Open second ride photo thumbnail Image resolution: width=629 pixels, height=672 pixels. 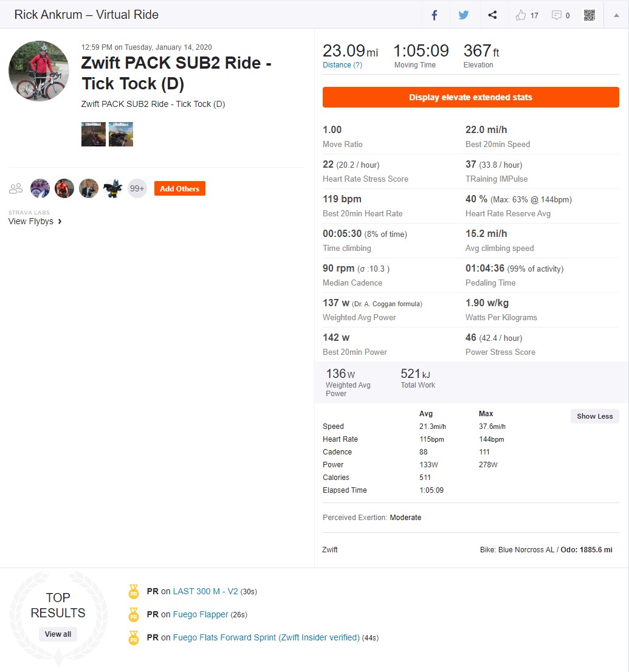point(121,134)
